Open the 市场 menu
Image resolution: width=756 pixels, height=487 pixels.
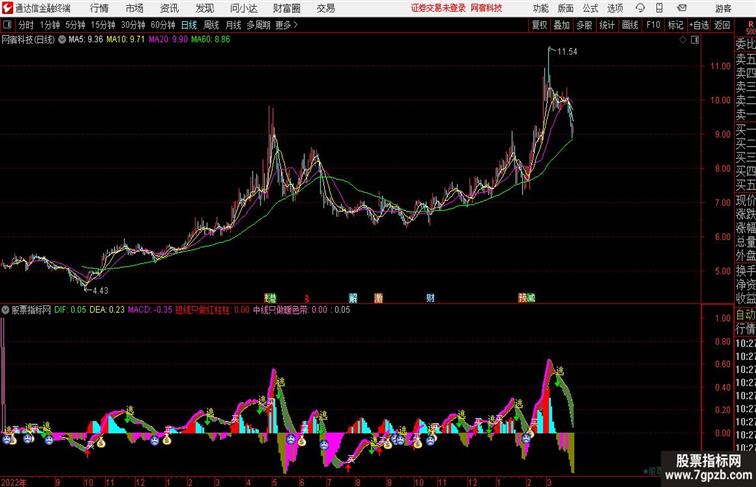134,8
